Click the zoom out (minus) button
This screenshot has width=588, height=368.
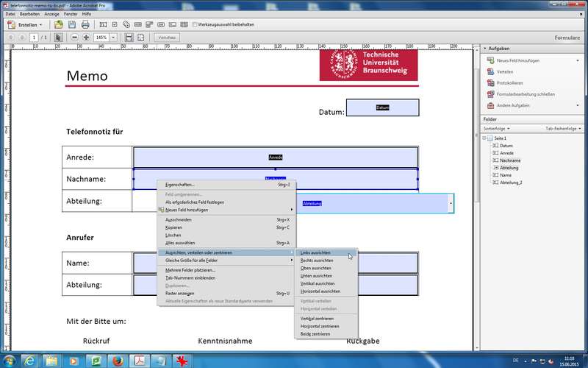(74, 37)
